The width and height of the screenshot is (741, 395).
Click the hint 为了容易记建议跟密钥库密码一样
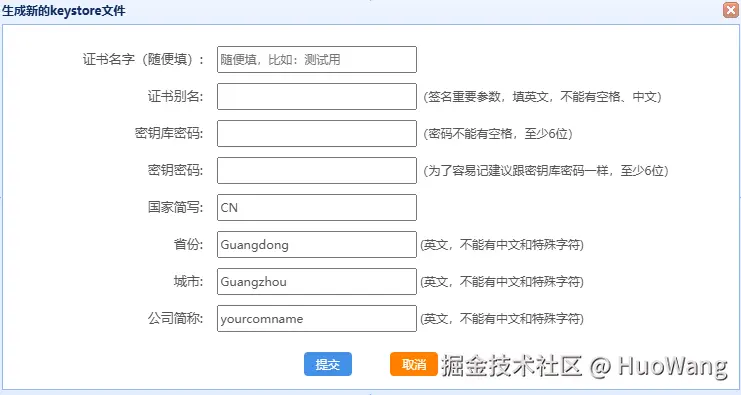[x=545, y=171]
